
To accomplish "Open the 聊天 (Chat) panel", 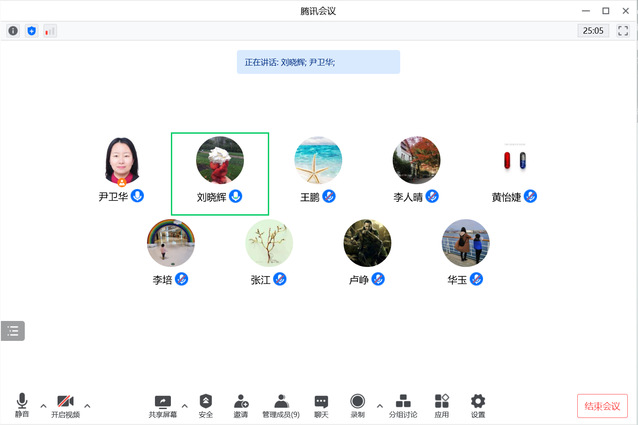I will point(321,402).
